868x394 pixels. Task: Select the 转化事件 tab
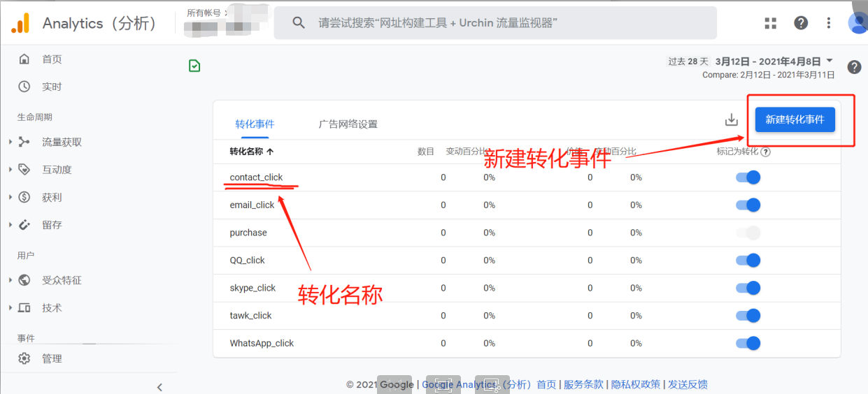pos(255,124)
